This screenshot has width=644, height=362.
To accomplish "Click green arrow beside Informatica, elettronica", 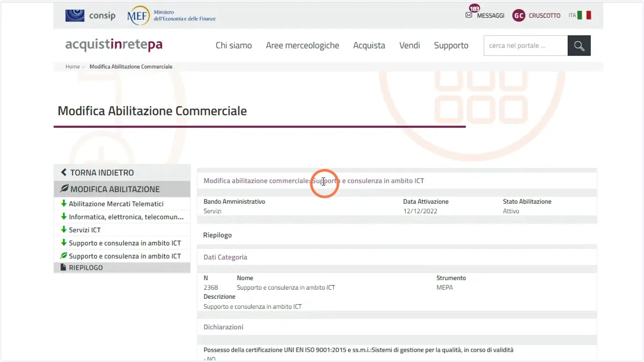I will [64, 217].
